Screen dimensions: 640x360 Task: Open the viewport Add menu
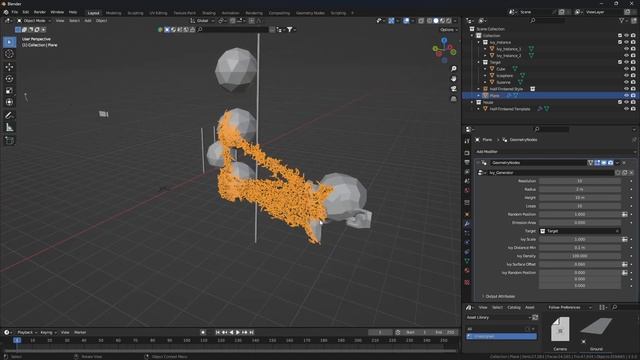tap(88, 20)
